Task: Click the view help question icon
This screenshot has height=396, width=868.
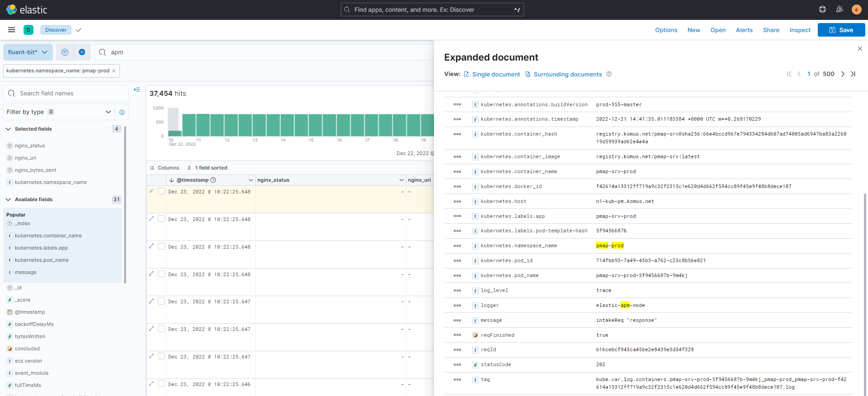Action: coord(609,74)
